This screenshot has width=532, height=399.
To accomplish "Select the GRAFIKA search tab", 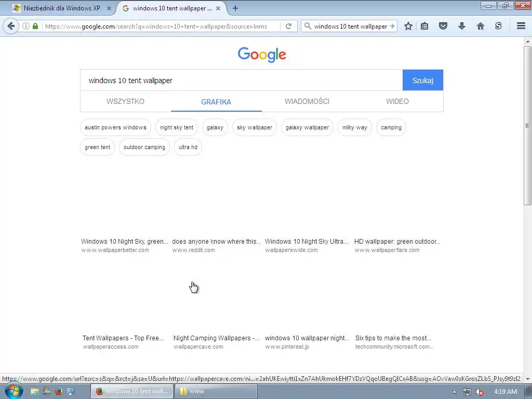I will pos(216,102).
